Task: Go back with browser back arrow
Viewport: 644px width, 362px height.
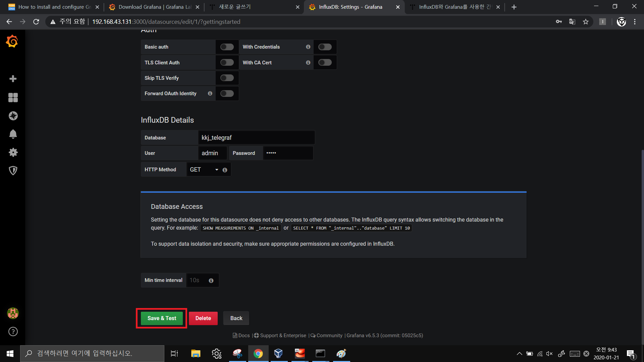Action: click(x=9, y=22)
